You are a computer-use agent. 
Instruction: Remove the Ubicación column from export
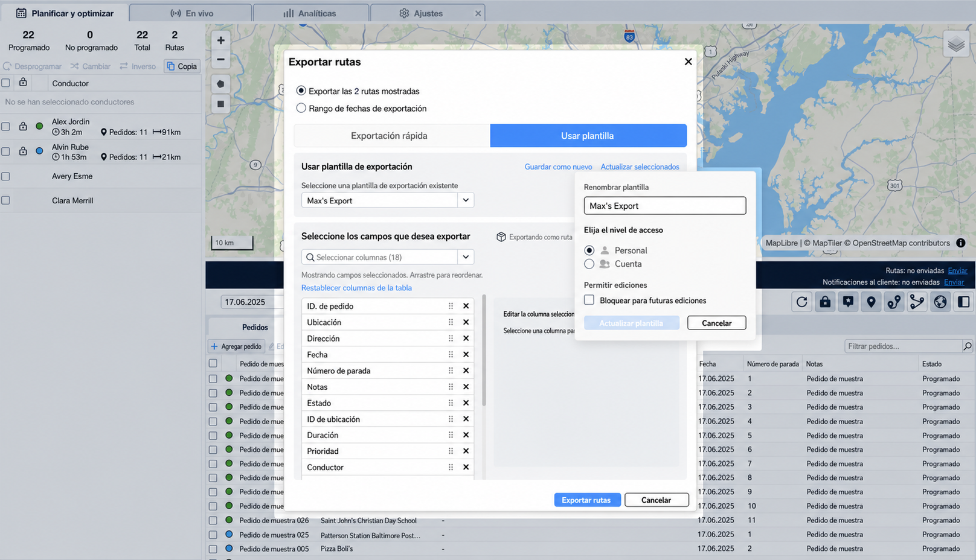pos(466,322)
